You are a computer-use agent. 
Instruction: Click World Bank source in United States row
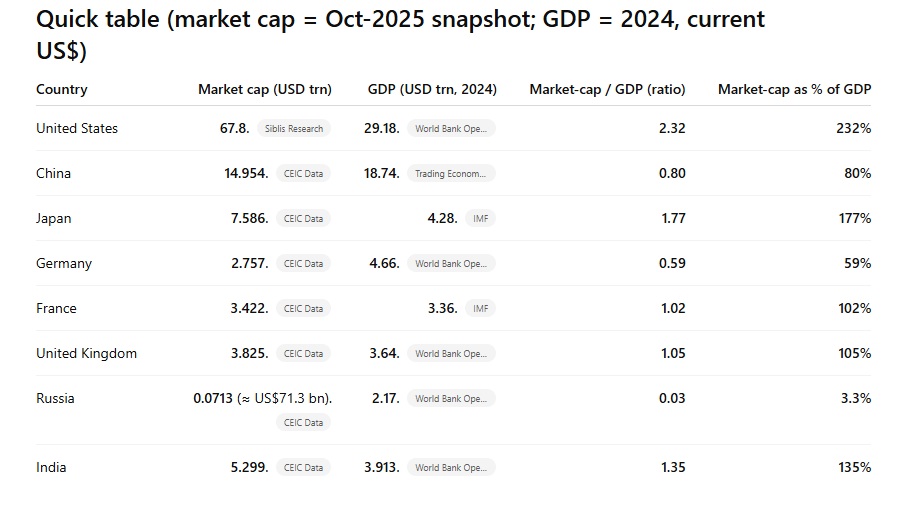point(450,129)
